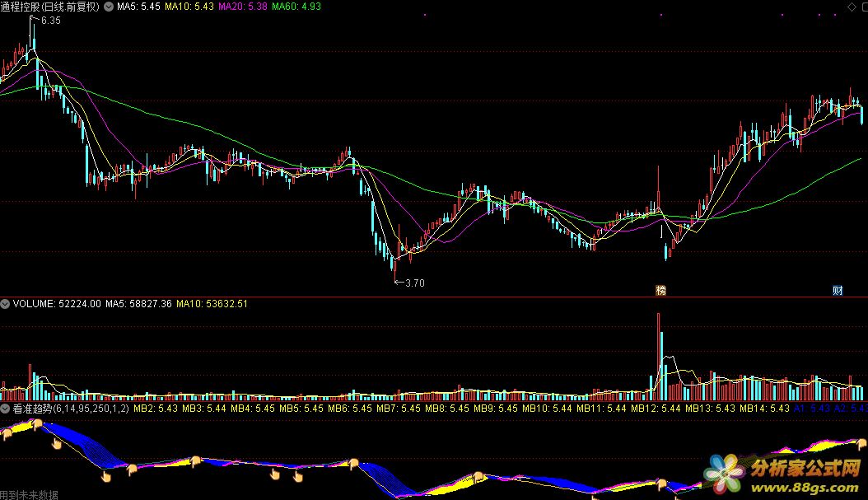Click the MA5: 5.45 price label
The height and width of the screenshot is (500, 868).
click(138, 7)
